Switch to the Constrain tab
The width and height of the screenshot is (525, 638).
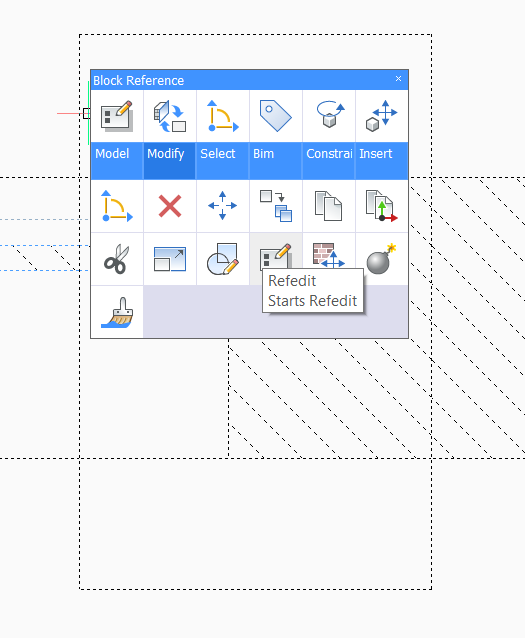coord(328,135)
